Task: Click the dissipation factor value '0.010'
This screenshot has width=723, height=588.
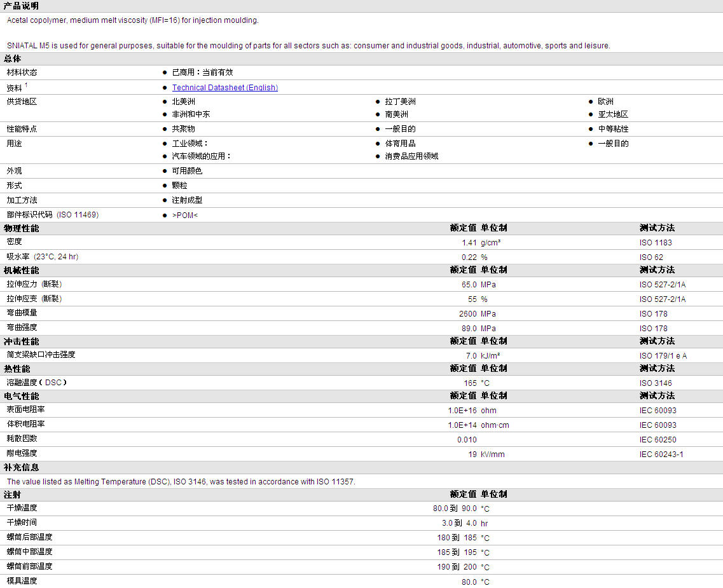Action: click(x=467, y=440)
